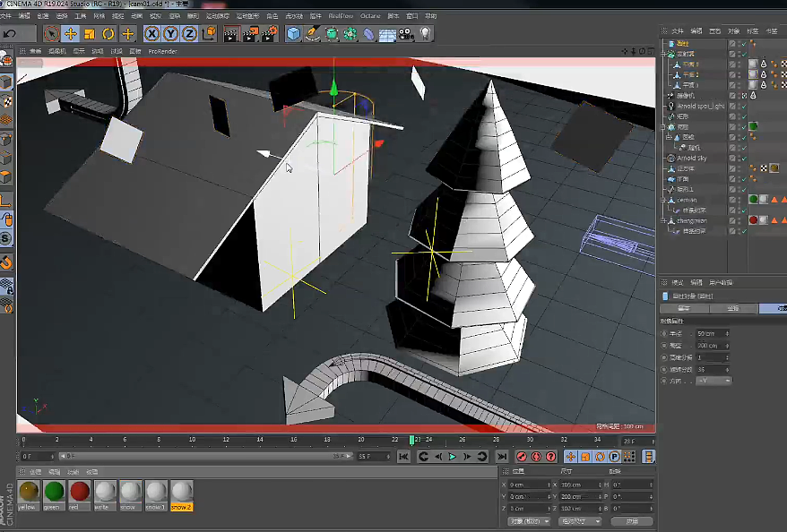Click the Arnold spot_light icon in the object list
The image size is (787, 532).
click(670, 107)
